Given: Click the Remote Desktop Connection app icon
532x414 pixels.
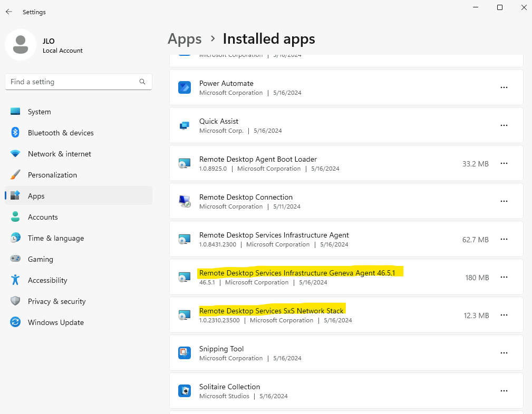Looking at the screenshot, I should coord(185,201).
